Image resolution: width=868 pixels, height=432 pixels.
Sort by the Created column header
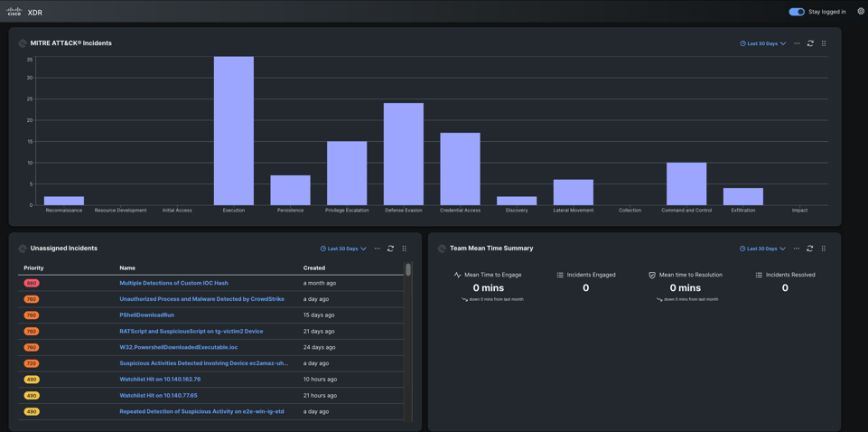(314, 268)
